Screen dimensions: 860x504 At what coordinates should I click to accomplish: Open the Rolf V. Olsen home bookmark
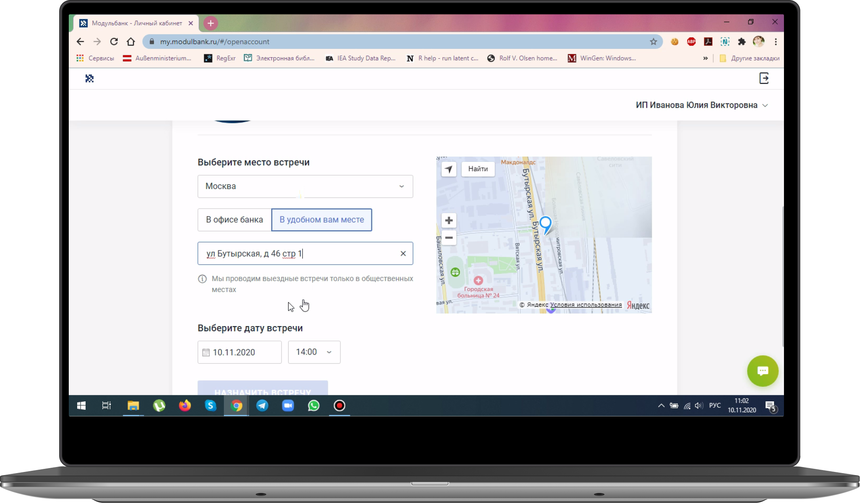[x=522, y=58]
